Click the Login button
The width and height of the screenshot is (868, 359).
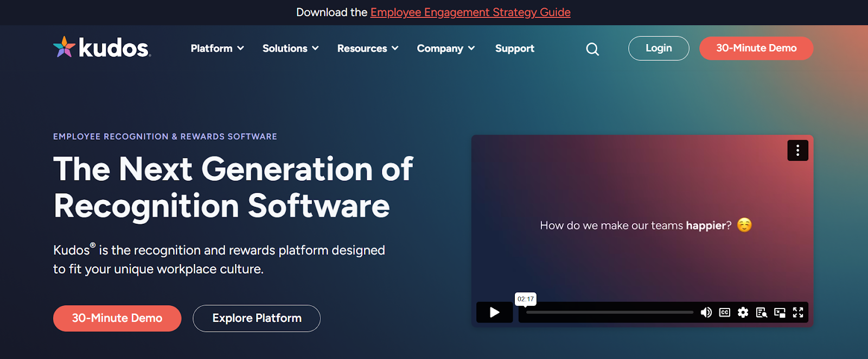pos(659,48)
